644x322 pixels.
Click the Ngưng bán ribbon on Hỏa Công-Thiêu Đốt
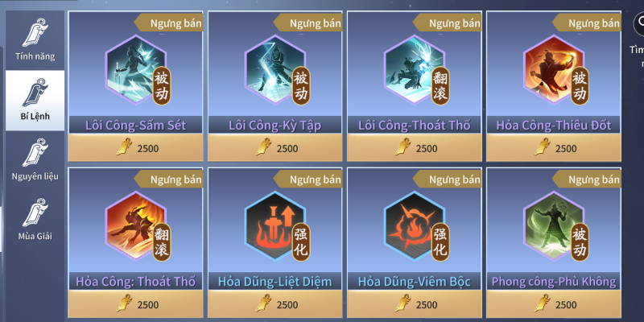point(587,23)
